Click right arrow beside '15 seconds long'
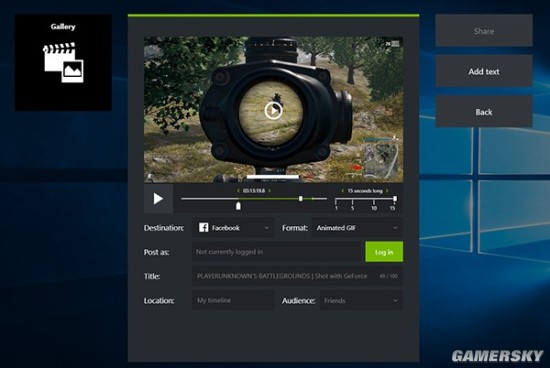Image resolution: width=550 pixels, height=368 pixels. pos(387,190)
